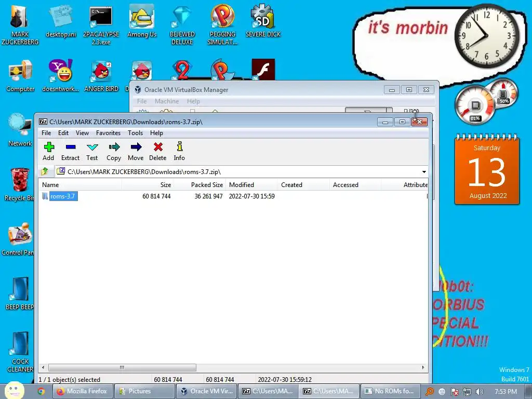
Task: Click the volume speaker tray icon
Action: point(479,392)
